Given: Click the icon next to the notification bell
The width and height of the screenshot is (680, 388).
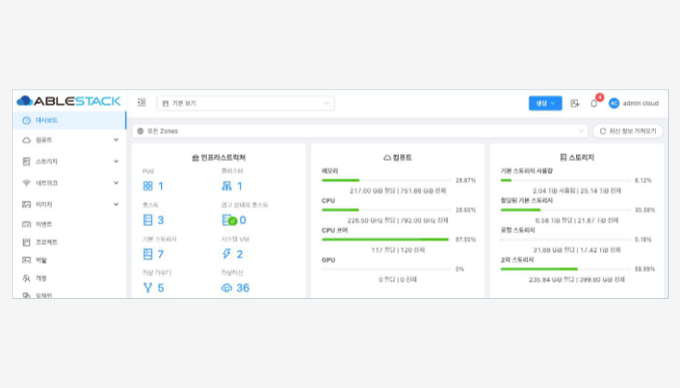Looking at the screenshot, I should [575, 103].
